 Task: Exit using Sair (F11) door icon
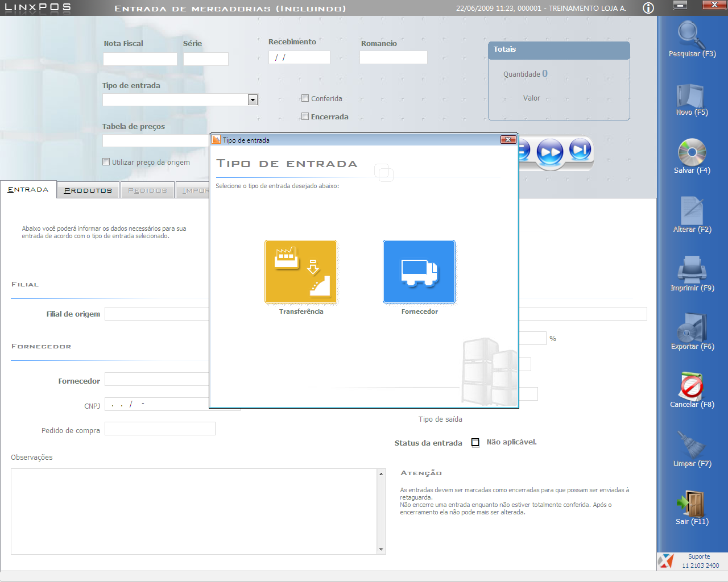692,507
